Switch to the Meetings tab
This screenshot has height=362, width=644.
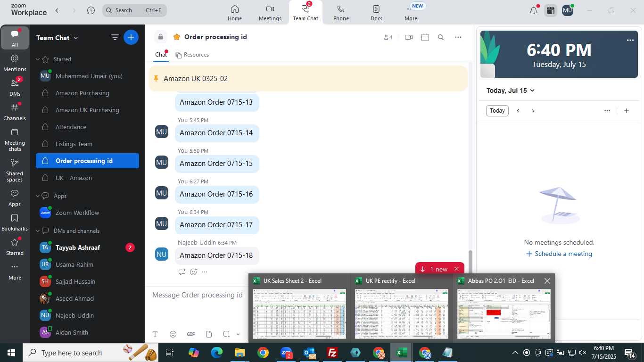coord(270,13)
